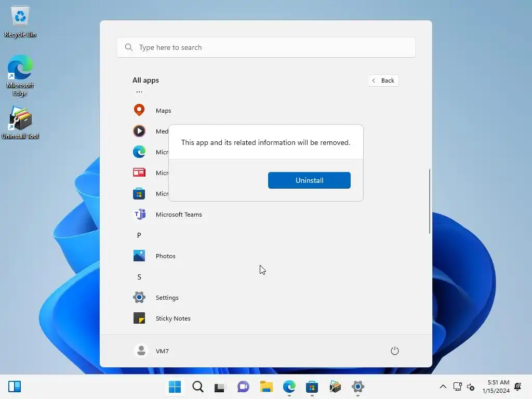Select the Sticky Notes label

[x=173, y=318]
